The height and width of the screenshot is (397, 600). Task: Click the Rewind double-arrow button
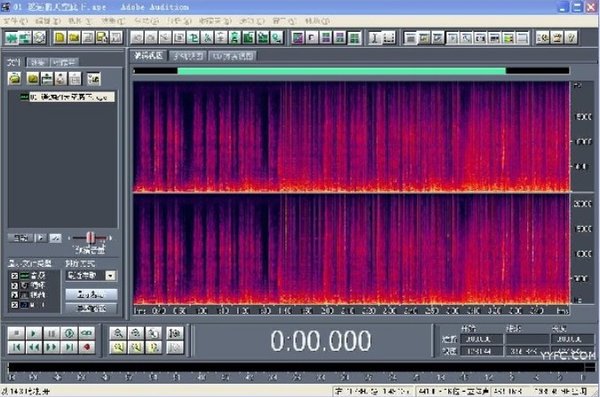click(x=34, y=347)
